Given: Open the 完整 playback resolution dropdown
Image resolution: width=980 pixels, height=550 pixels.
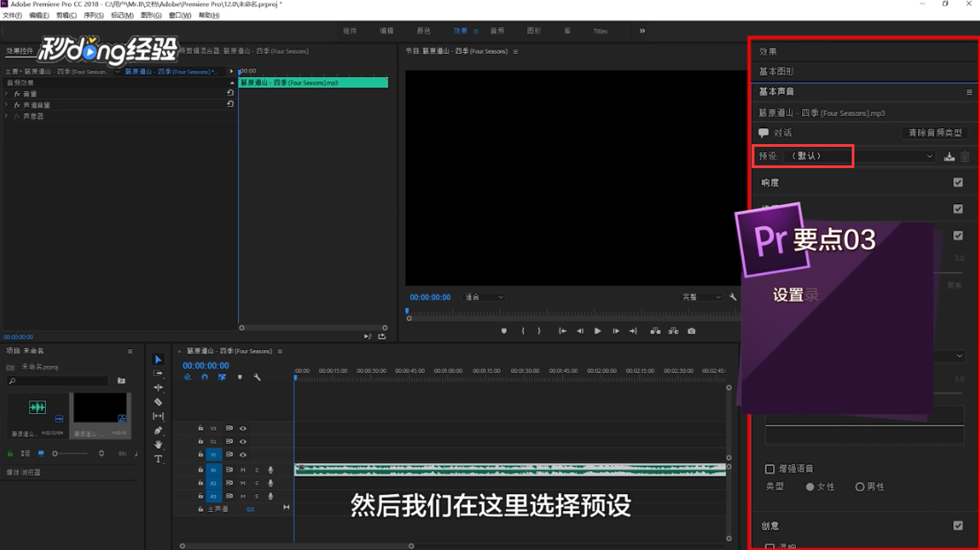Looking at the screenshot, I should tap(701, 297).
